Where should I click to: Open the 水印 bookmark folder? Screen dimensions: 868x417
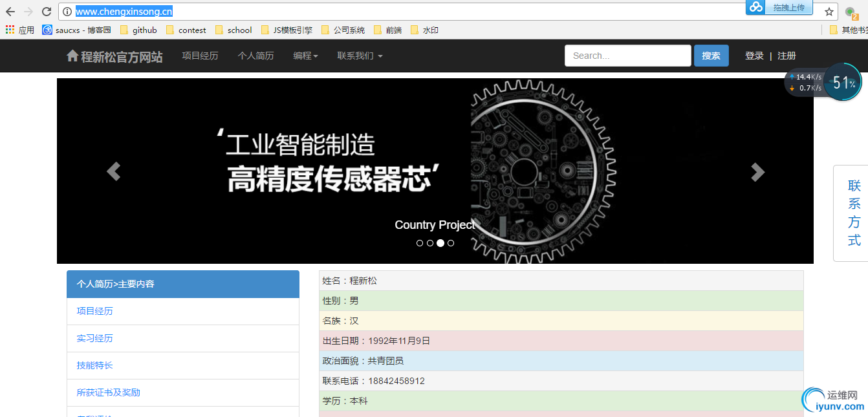tap(424, 30)
